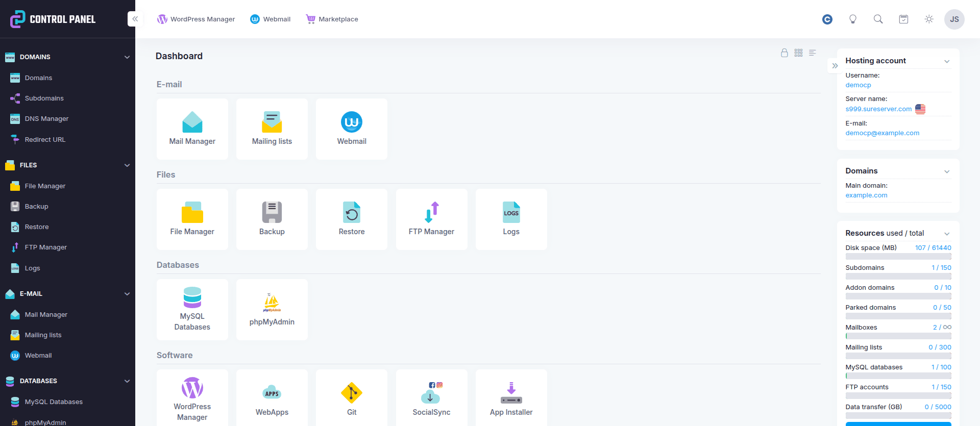Click the Control Panel logo
The width and height of the screenshot is (980, 426).
point(53,19)
